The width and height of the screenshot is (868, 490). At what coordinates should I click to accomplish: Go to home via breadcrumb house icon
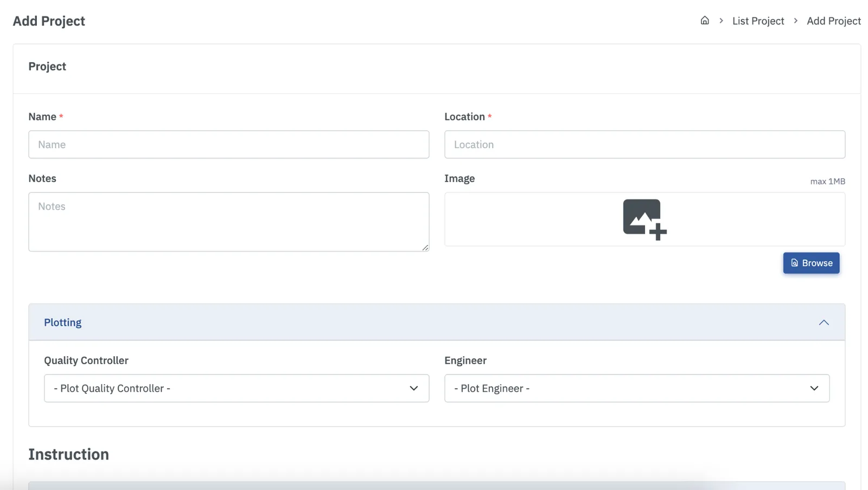[705, 21]
